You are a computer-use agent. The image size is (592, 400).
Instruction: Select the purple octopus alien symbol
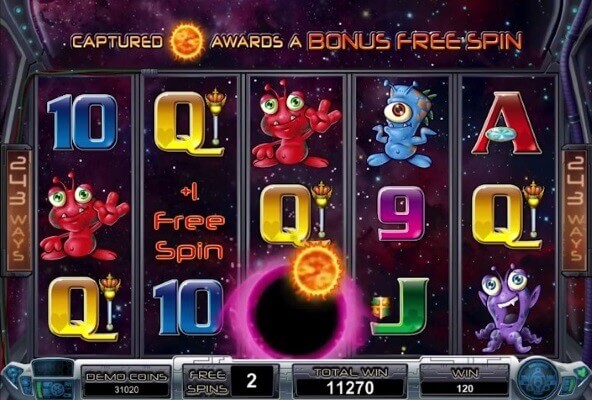point(508,308)
